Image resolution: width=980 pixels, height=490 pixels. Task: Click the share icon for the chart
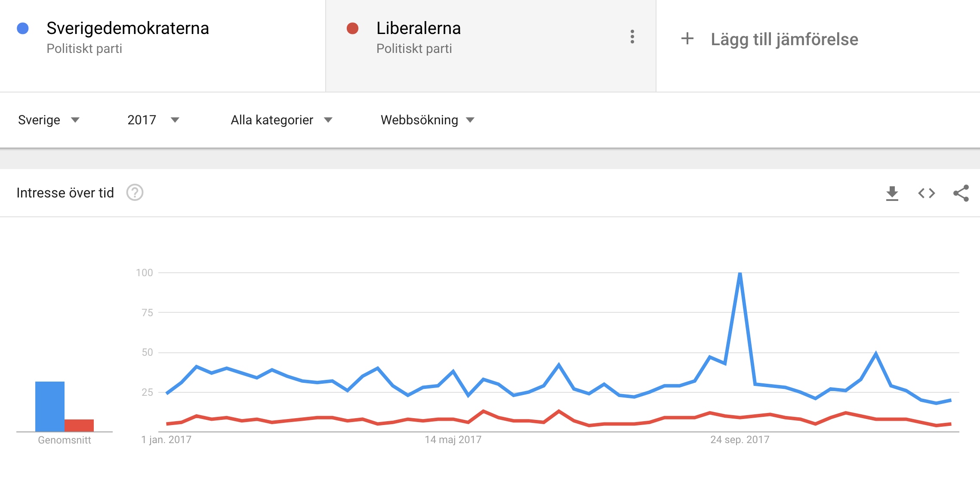click(x=961, y=193)
